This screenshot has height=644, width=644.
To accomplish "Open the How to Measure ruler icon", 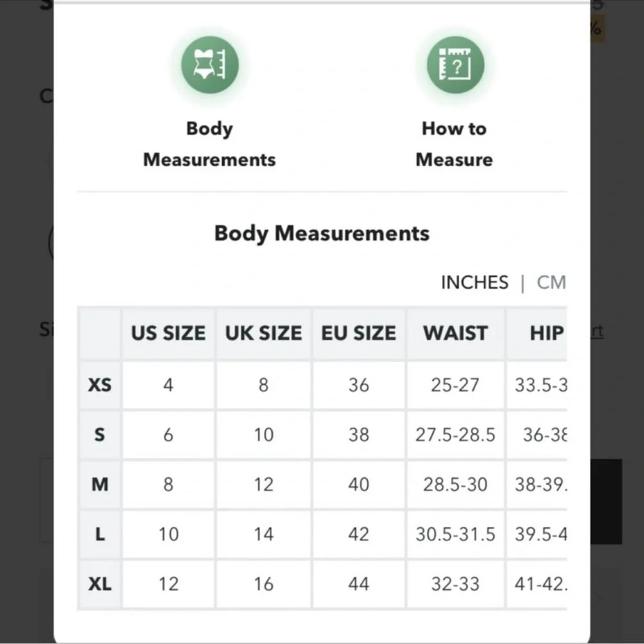I will coord(455,65).
